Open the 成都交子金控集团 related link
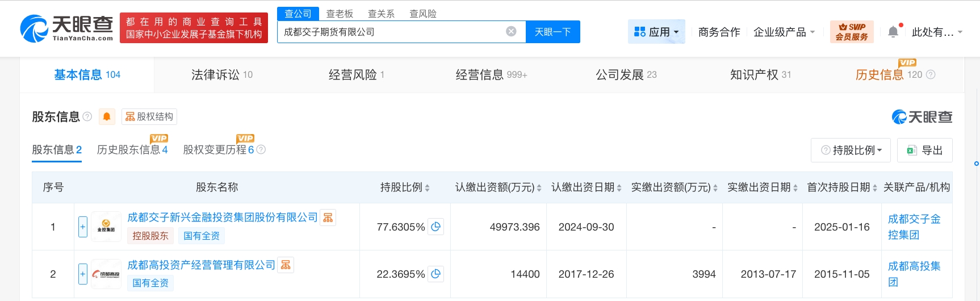 click(x=914, y=227)
